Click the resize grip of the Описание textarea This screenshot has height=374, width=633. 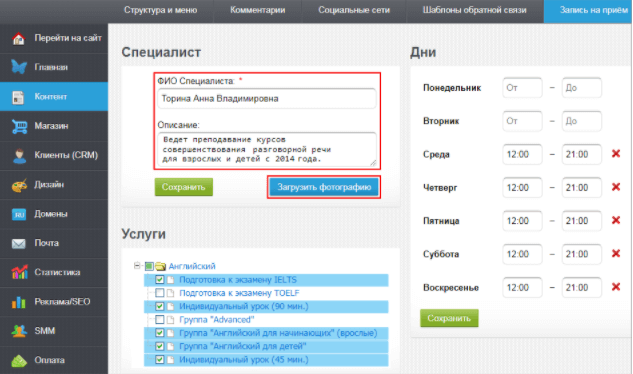tap(373, 163)
